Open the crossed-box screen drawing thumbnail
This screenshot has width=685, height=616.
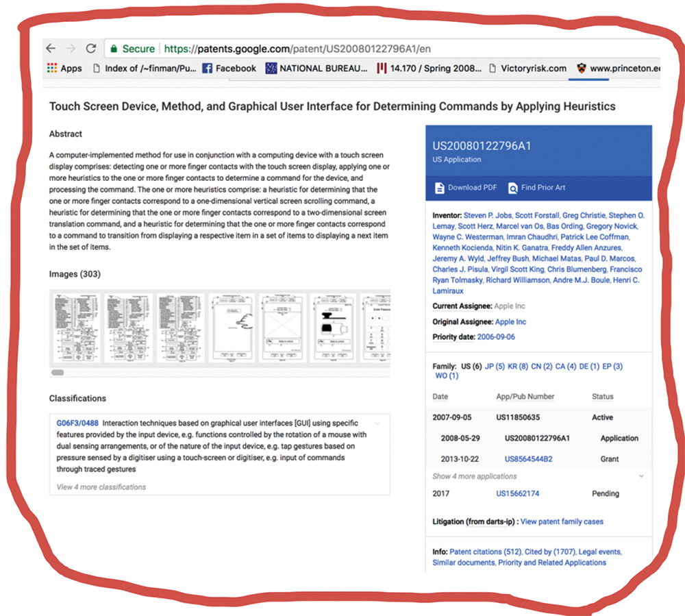[x=282, y=328]
